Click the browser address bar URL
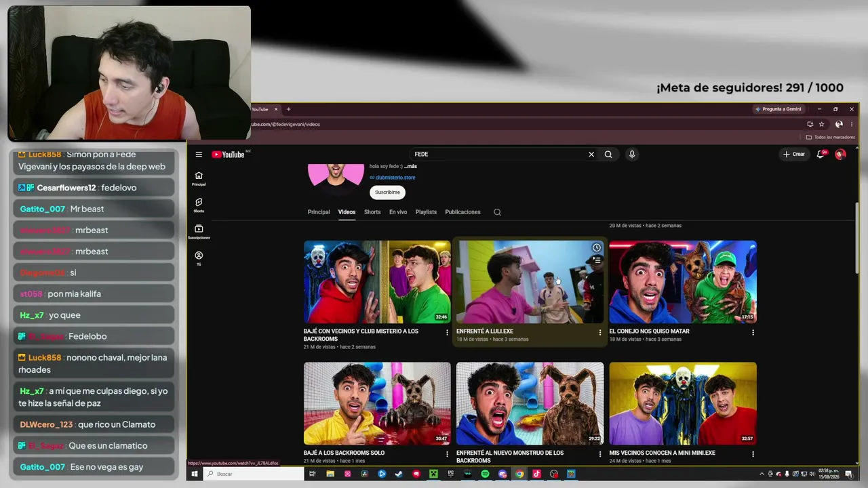 [286, 124]
